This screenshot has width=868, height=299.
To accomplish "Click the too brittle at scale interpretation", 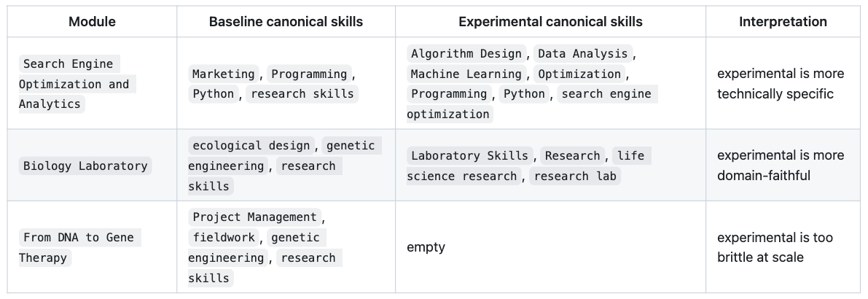I will pyautogui.click(x=775, y=247).
